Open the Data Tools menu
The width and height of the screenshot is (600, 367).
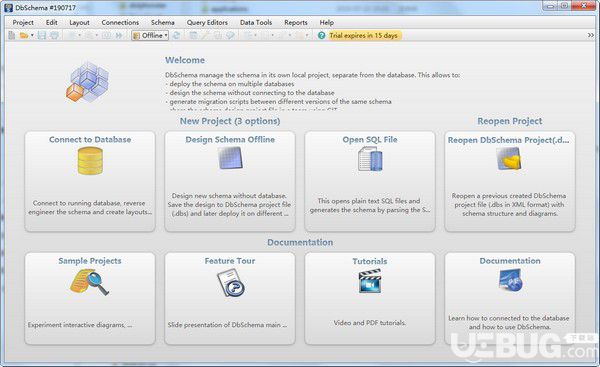(x=256, y=23)
